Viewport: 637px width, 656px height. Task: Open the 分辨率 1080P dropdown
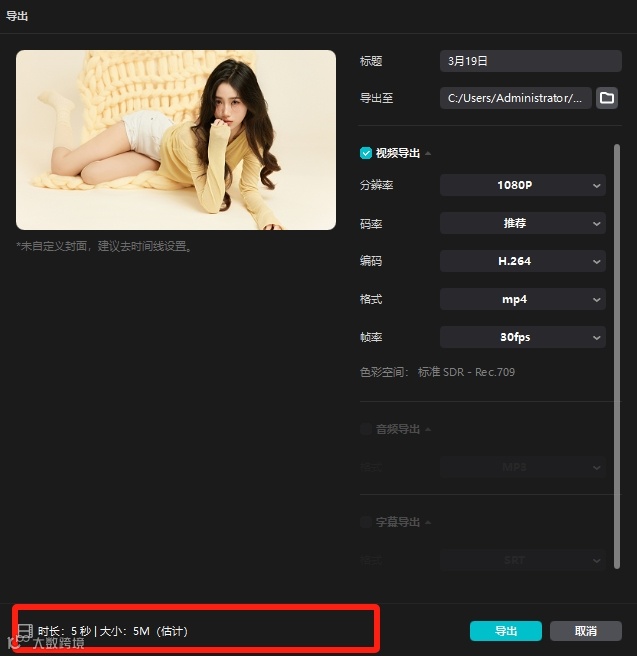[x=522, y=185]
